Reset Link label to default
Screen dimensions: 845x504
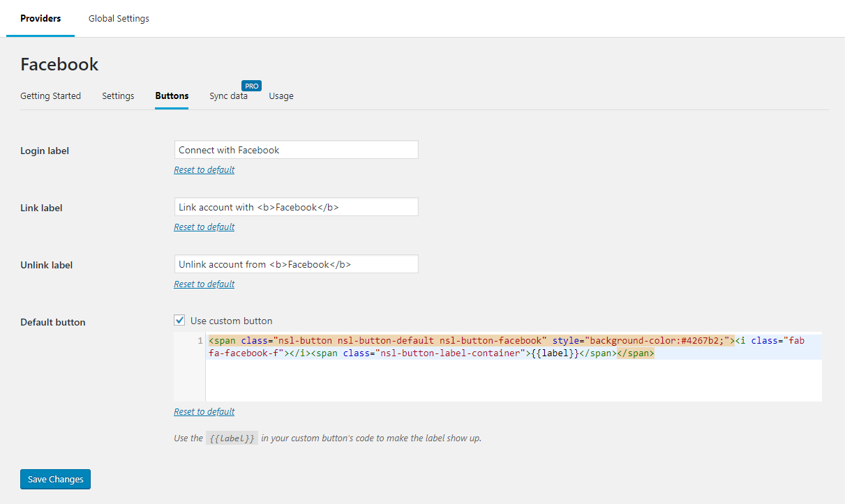(204, 227)
